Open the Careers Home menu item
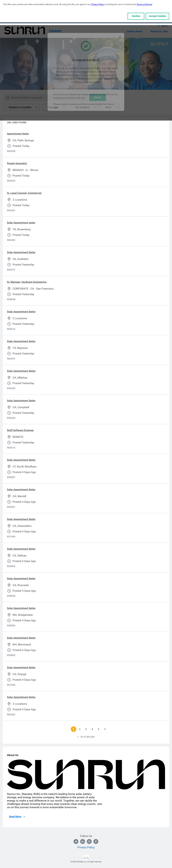 (134, 31)
